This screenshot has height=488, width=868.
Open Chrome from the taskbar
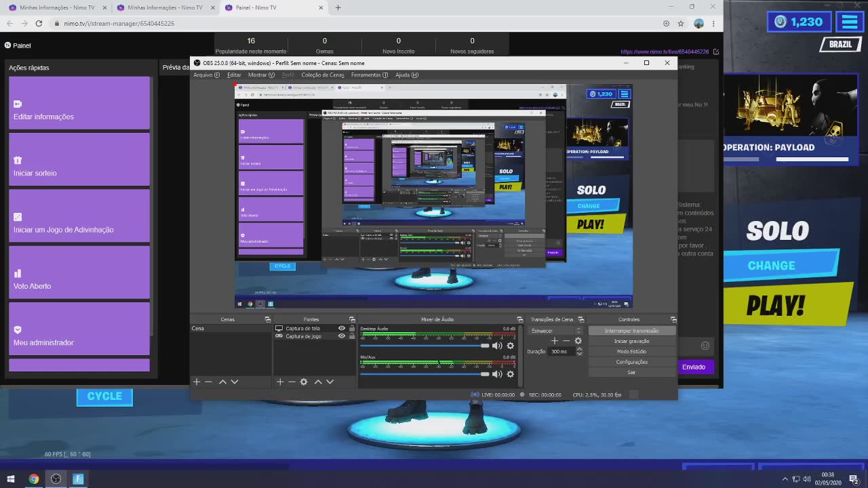tap(33, 479)
